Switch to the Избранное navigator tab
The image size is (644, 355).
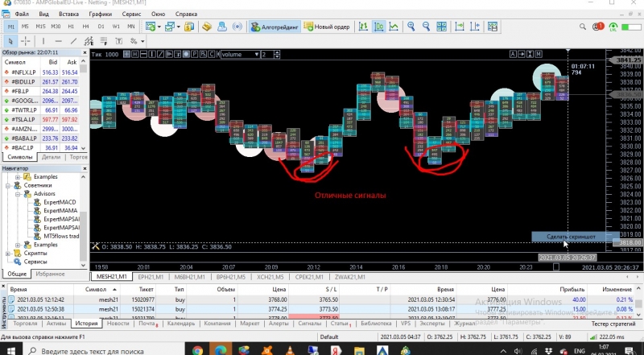tap(50, 274)
